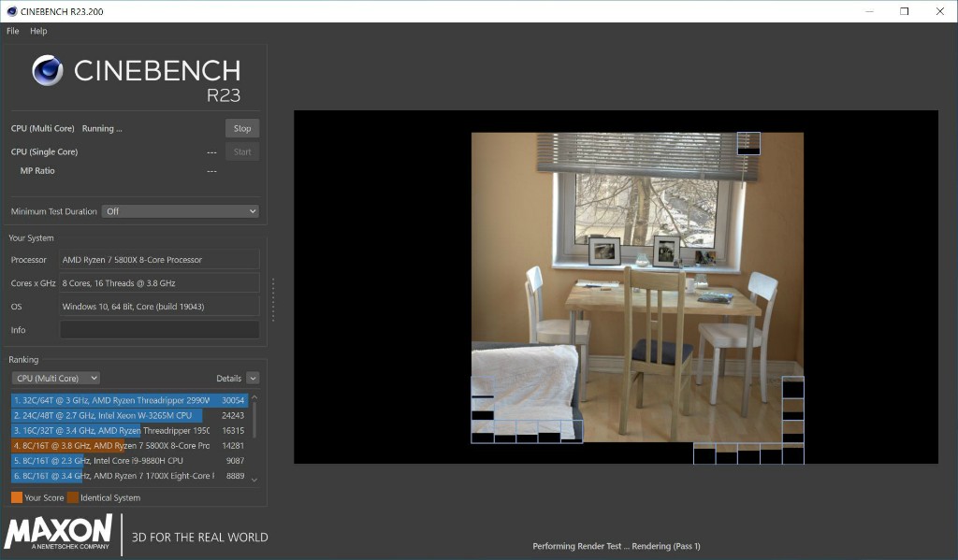Stop the CPU Multi Core test
Screen dimensions: 958x560
pyautogui.click(x=242, y=128)
